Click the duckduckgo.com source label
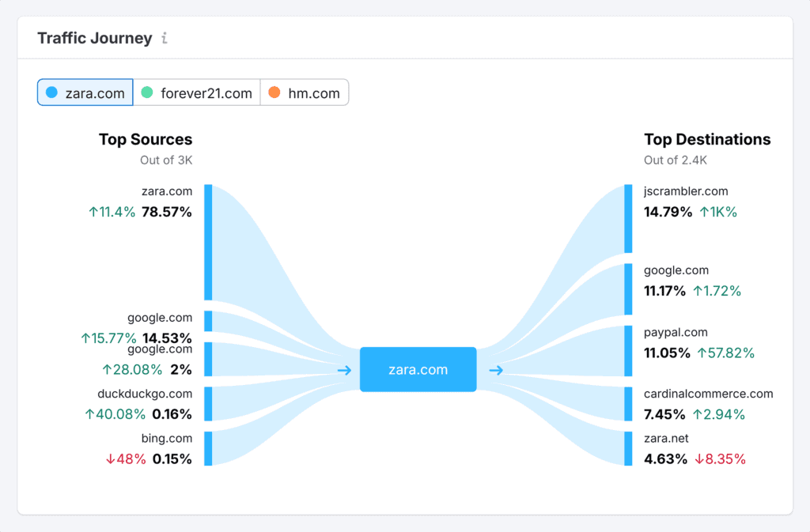This screenshot has height=532, width=810. click(x=145, y=393)
